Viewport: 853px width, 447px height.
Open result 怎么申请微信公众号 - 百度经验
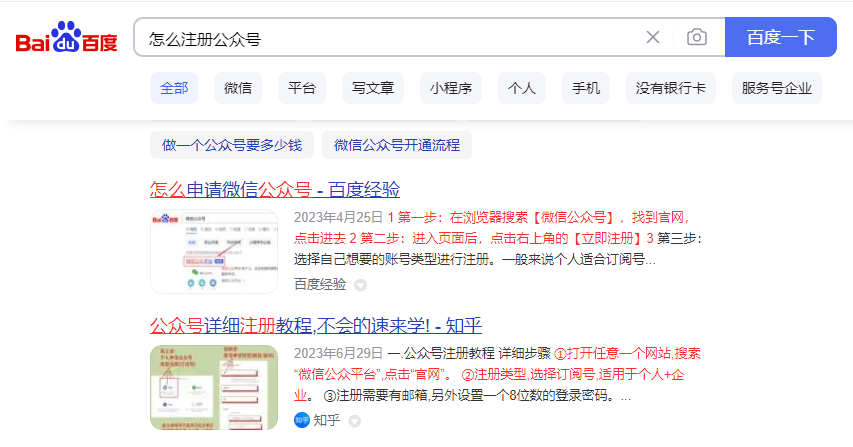pos(275,190)
